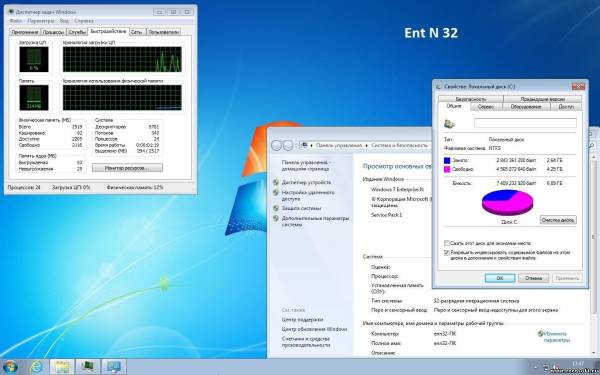Click the CPU usage history graph
This screenshot has height=375, width=600.
(x=122, y=59)
